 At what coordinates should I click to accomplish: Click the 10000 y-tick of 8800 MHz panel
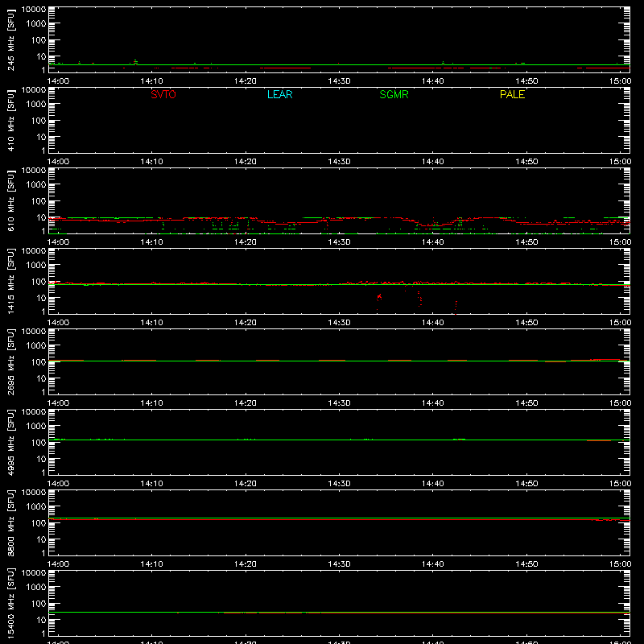click(34, 493)
